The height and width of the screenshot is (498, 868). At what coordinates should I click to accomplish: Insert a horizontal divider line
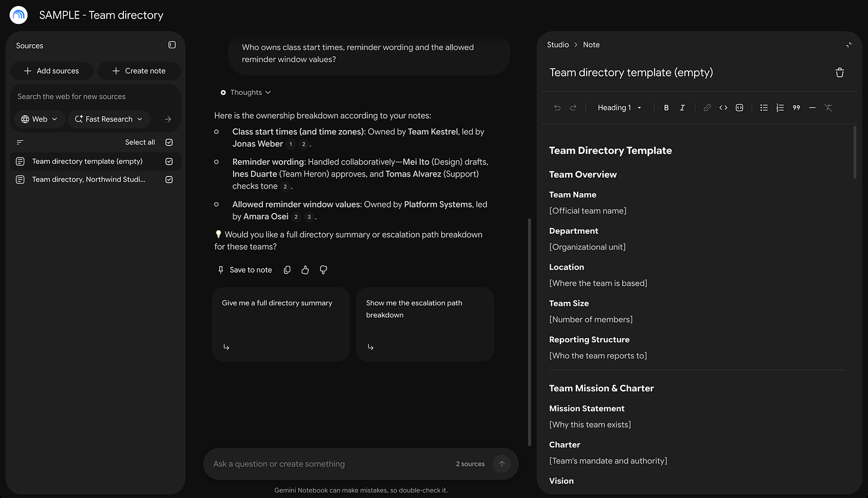pyautogui.click(x=812, y=108)
